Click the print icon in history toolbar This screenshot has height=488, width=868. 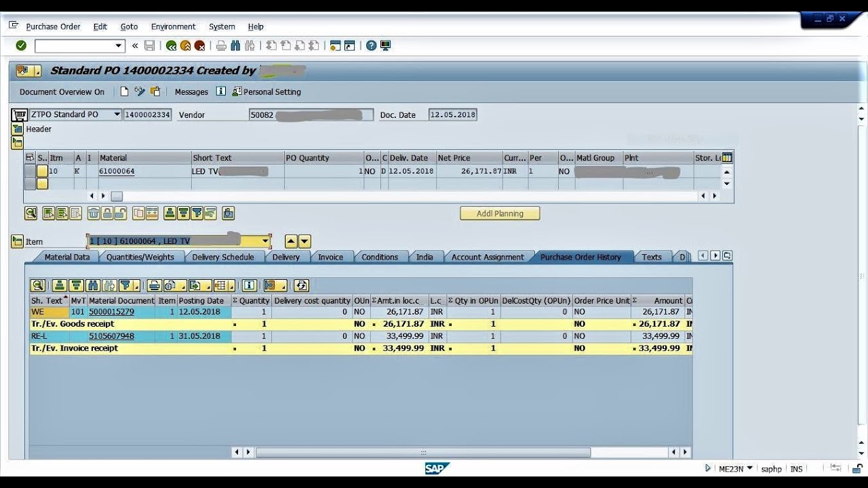coord(155,285)
